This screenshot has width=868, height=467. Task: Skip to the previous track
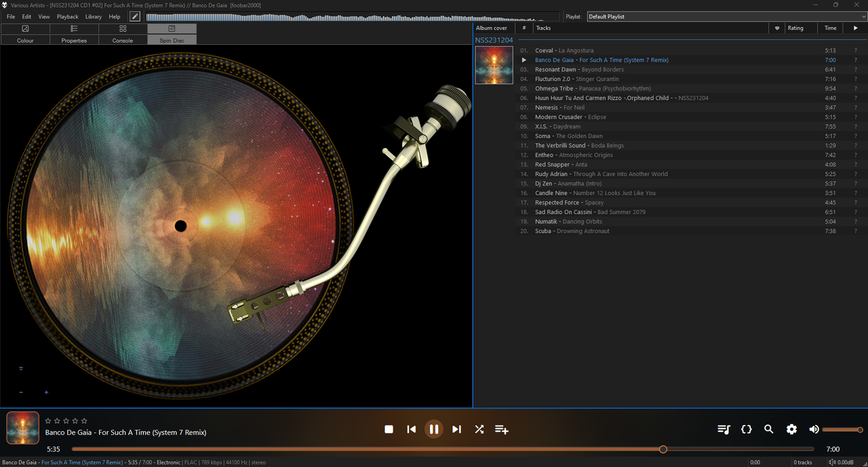[411, 429]
